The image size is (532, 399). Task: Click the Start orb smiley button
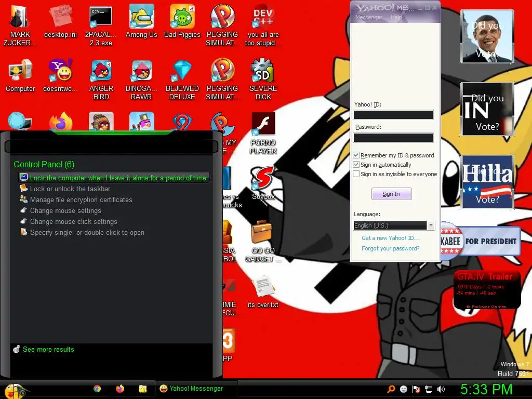(14, 391)
